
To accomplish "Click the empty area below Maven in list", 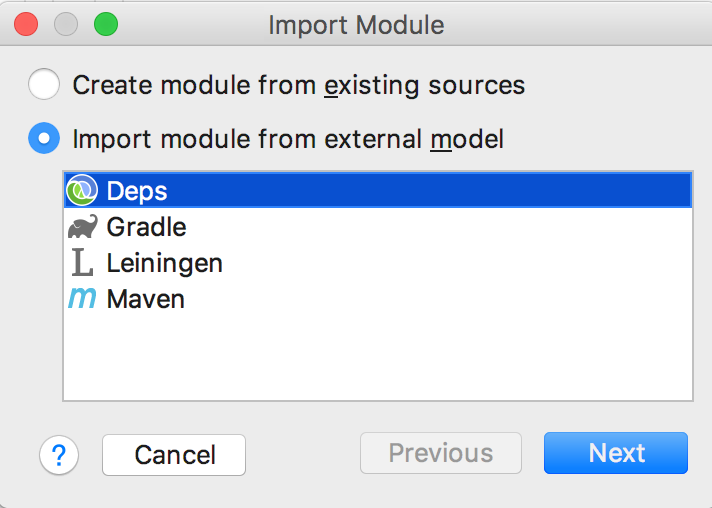I will coord(378,359).
